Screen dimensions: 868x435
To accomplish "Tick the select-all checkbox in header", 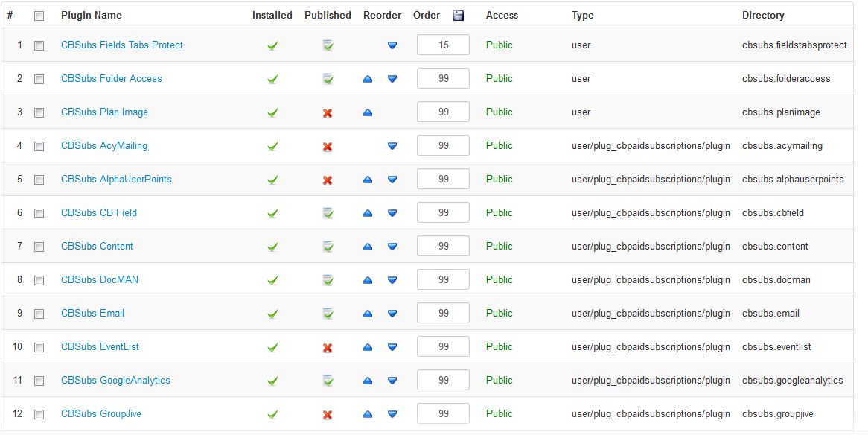I will (39, 16).
